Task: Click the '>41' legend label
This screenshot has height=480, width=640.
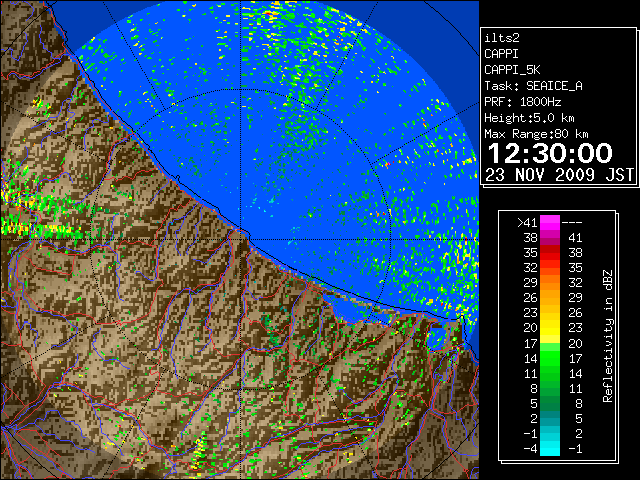Action: [527, 223]
